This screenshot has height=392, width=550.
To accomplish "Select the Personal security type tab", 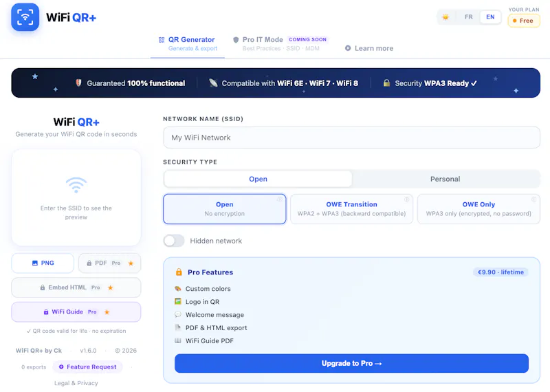I will 445,179.
